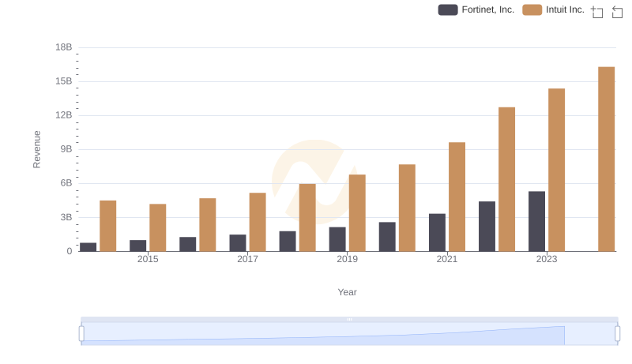This screenshot has width=632, height=364.
Task: Click the 2021 x-axis label
Action: (x=447, y=259)
